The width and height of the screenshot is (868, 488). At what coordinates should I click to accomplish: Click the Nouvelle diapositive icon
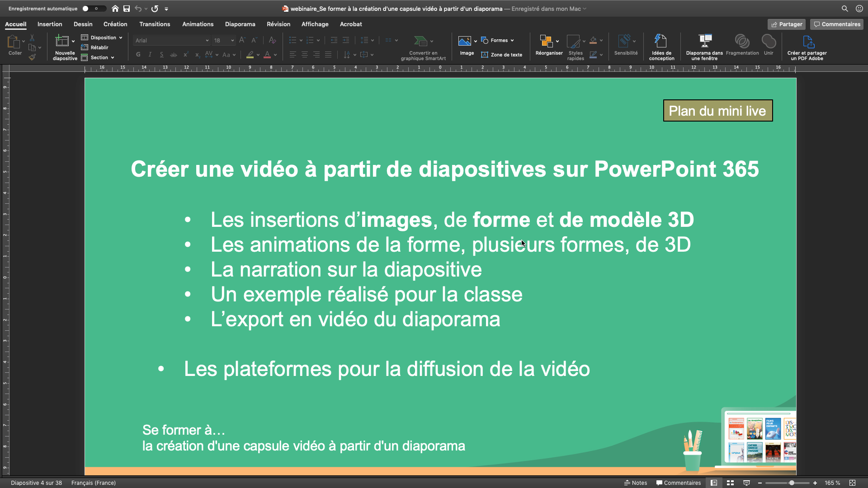pyautogui.click(x=62, y=41)
